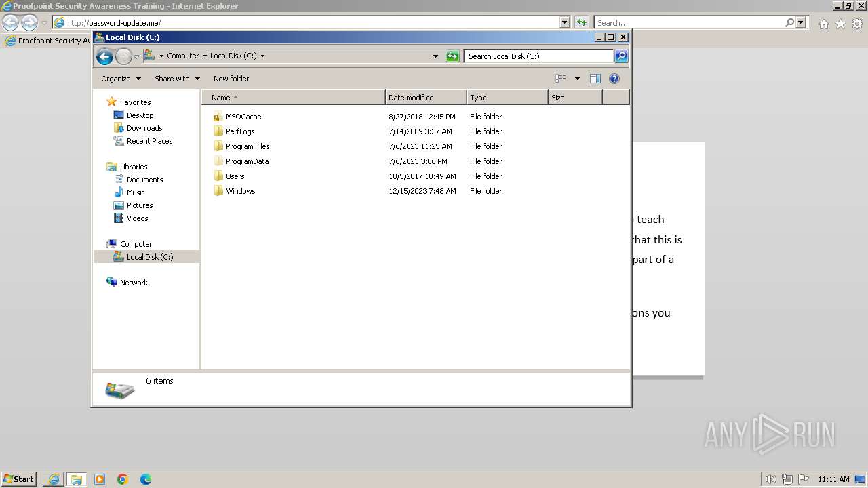The height and width of the screenshot is (488, 868).
Task: Click the Windows Explorer taskbar icon
Action: [x=76, y=479]
